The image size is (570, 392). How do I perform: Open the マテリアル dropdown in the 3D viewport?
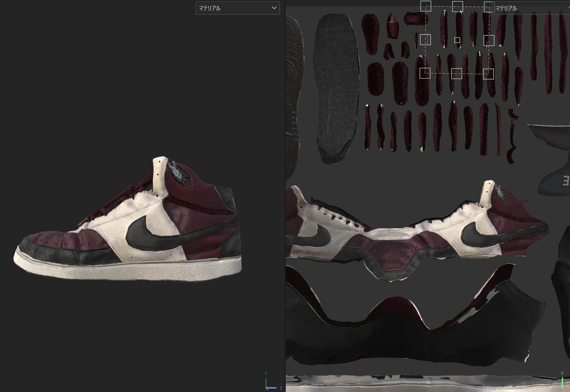click(x=237, y=8)
